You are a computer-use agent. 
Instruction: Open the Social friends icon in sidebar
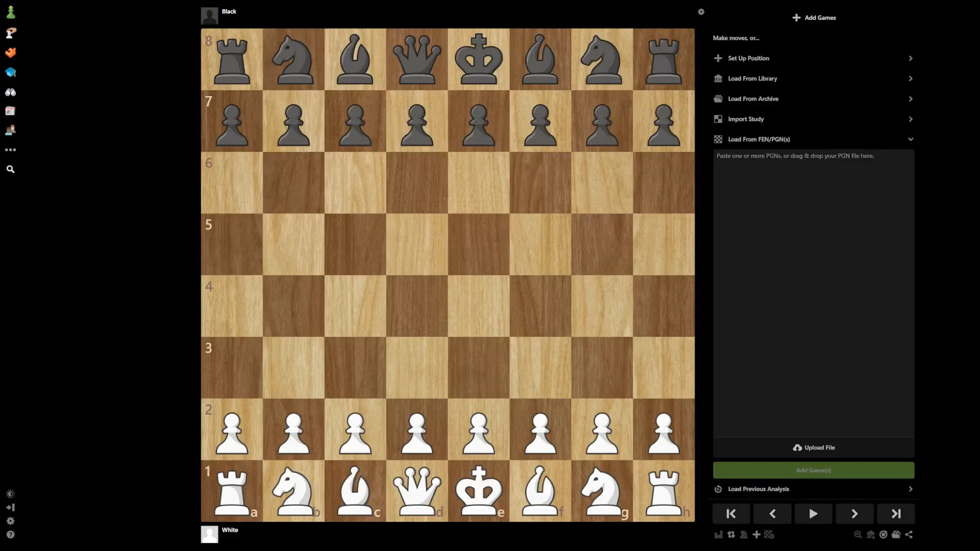coord(10,131)
